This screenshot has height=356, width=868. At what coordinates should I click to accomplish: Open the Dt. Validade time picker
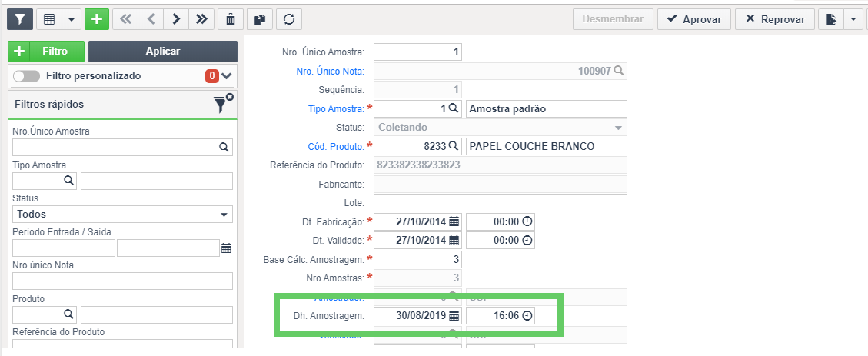coord(527,241)
